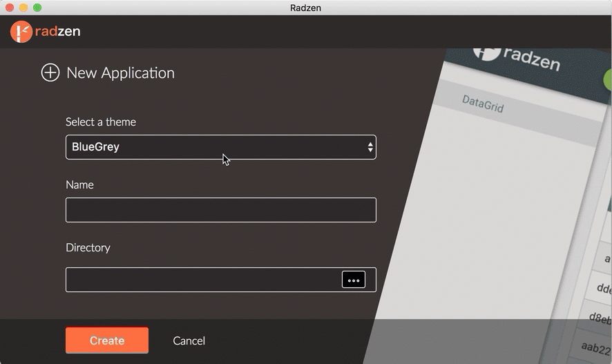The width and height of the screenshot is (612, 364).
Task: Click the Radzen logo in header
Action: click(x=46, y=31)
